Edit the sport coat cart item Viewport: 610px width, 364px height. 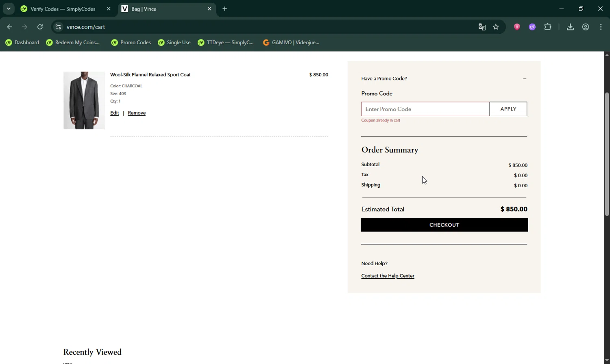pyautogui.click(x=115, y=113)
